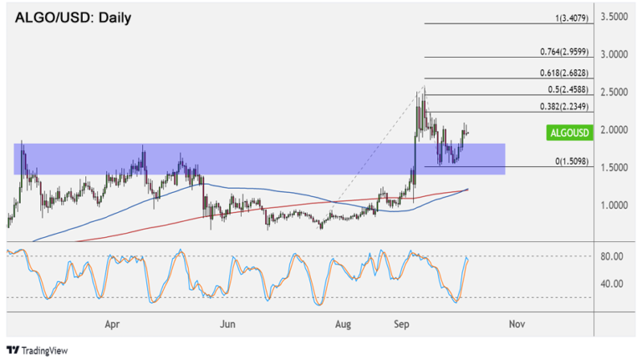
Task: Click the Apr date axis label
Action: [x=112, y=324]
